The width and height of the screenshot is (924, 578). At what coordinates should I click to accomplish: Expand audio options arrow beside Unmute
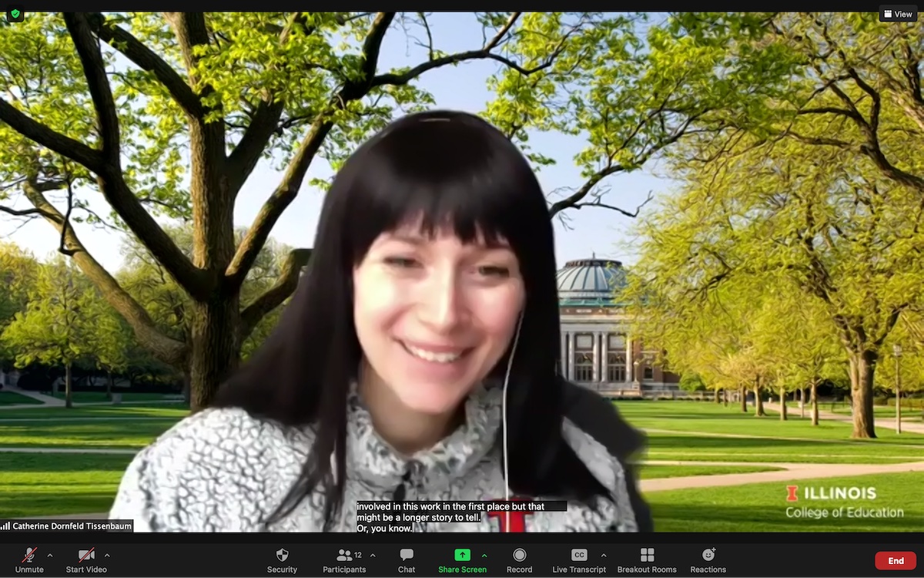click(50, 555)
